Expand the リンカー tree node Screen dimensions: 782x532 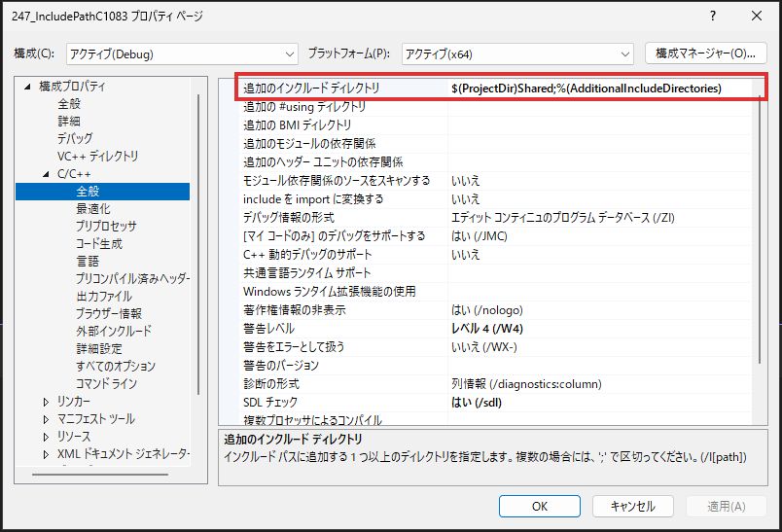point(46,402)
